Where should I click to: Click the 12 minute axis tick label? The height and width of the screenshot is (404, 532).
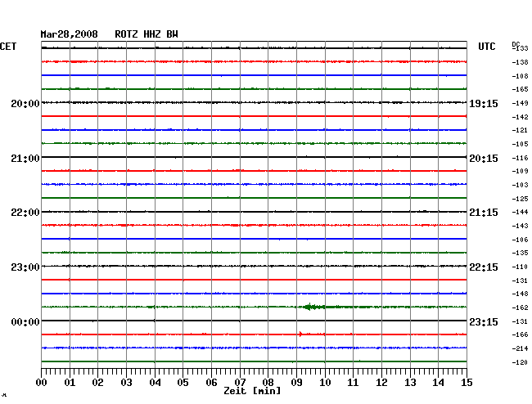point(381,382)
